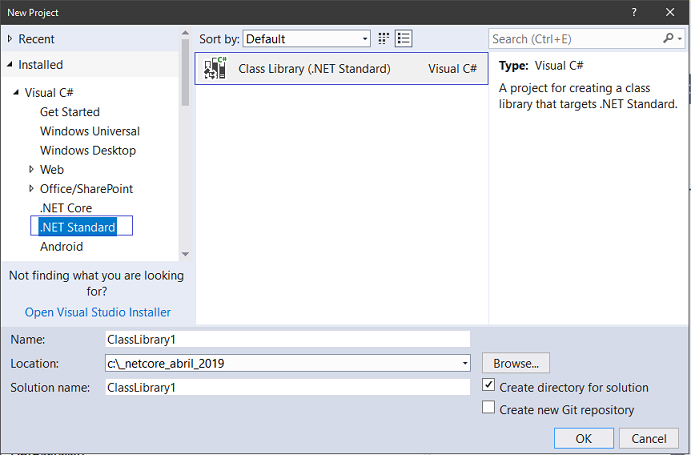Viewport: 691px width, 455px height.
Task: Click the Recent label in tree
Action: (x=36, y=39)
